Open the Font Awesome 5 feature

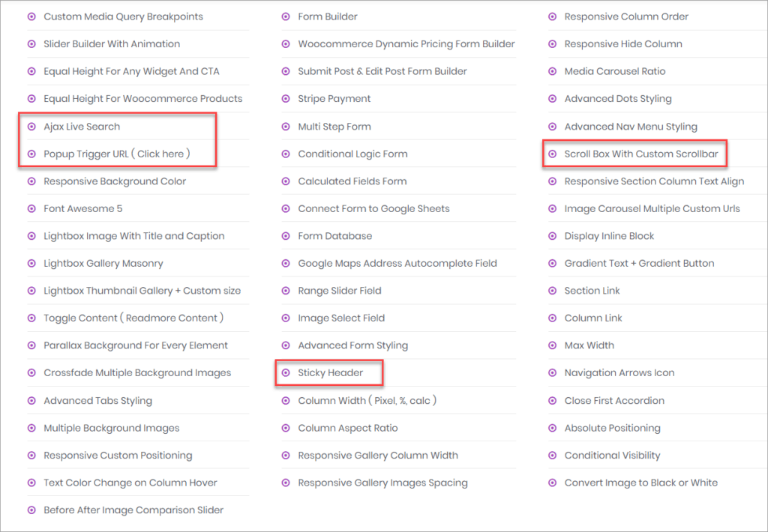tap(82, 208)
